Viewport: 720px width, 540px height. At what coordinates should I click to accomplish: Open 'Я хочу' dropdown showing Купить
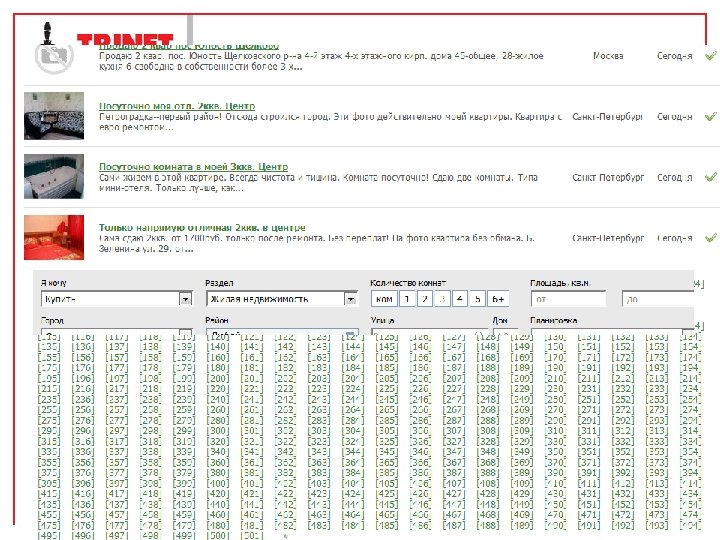(x=116, y=299)
